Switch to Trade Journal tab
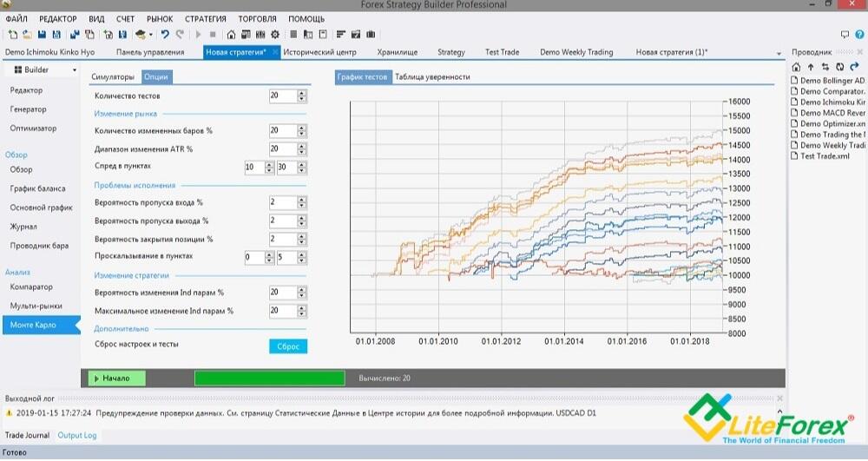Image resolution: width=868 pixels, height=461 pixels. 27,436
